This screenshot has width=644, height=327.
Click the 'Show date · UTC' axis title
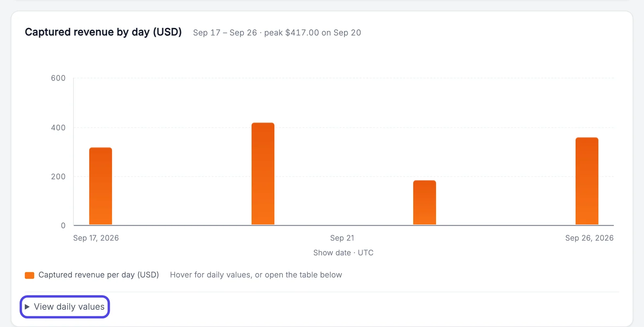[x=343, y=253]
